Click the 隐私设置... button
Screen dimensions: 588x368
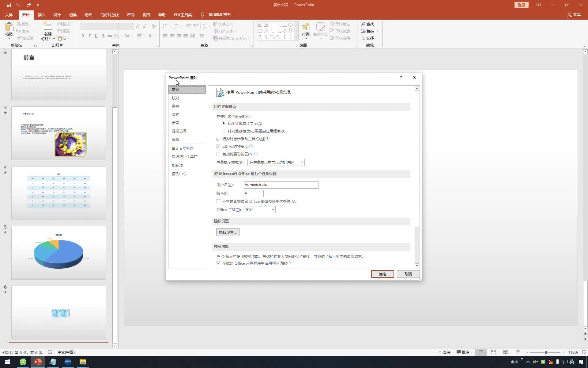point(228,232)
